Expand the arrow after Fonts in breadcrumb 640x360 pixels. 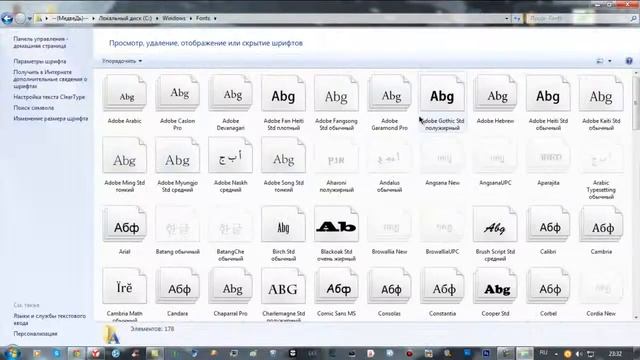coord(215,18)
